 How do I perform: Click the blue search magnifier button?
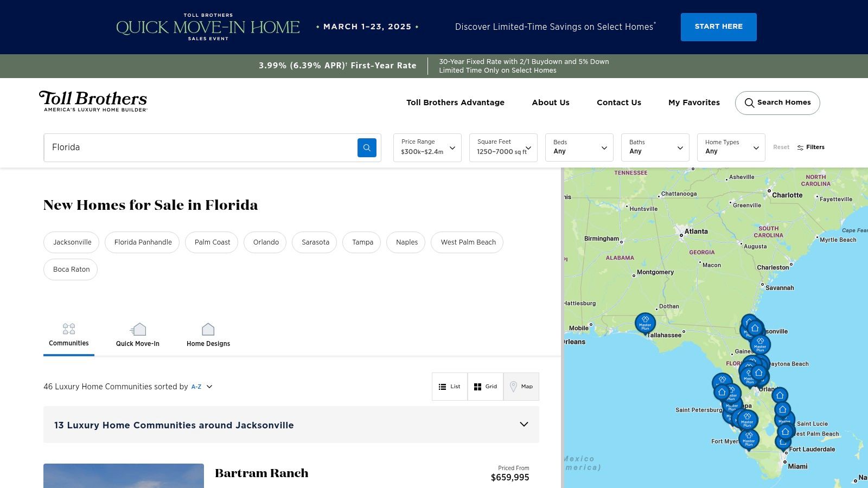[x=367, y=147]
